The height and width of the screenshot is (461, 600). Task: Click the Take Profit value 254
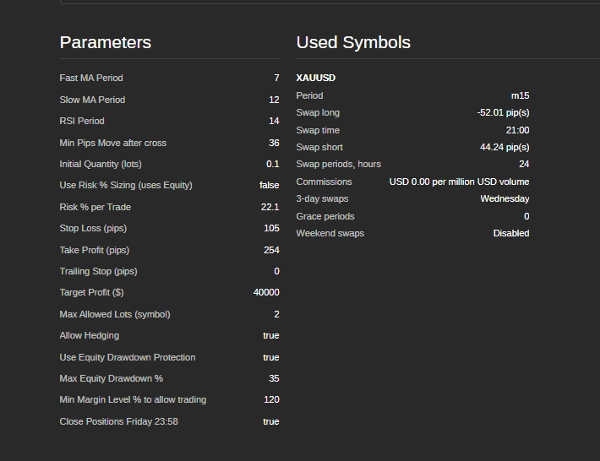pos(272,250)
